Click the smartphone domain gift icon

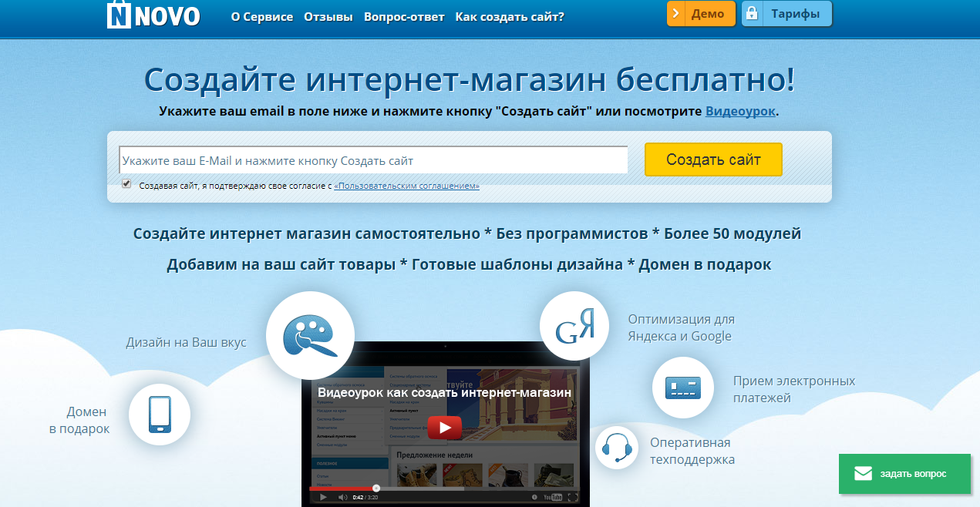tap(160, 415)
